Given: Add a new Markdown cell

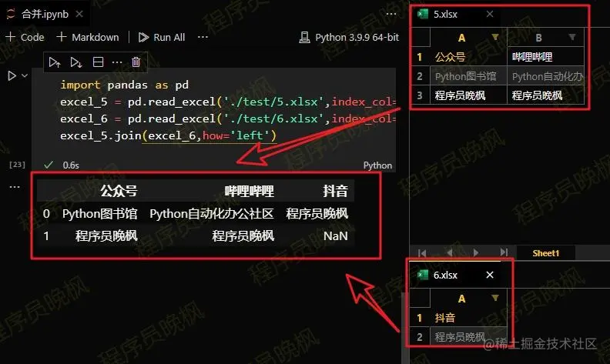Looking at the screenshot, I should 88,38.
